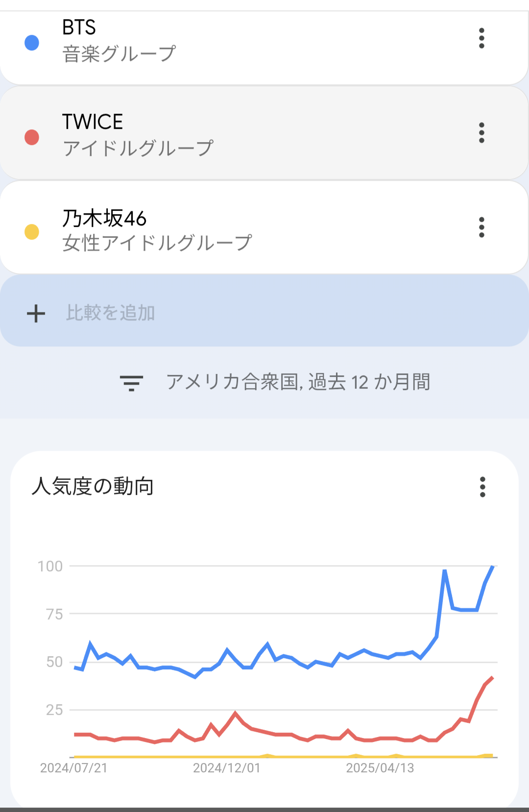Select the blue BTS trend peak at 100
529x812 pixels.
click(x=492, y=566)
